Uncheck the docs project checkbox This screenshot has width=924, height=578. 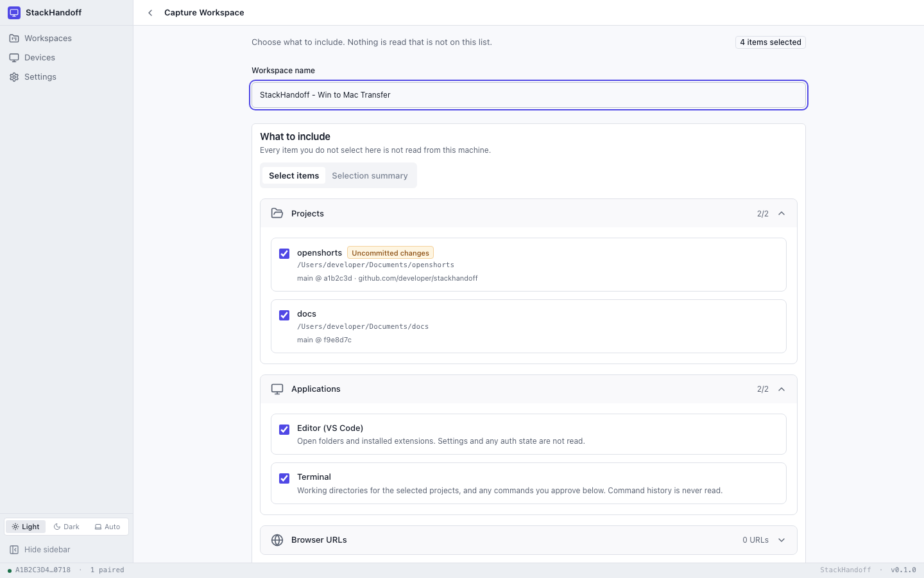coord(284,315)
